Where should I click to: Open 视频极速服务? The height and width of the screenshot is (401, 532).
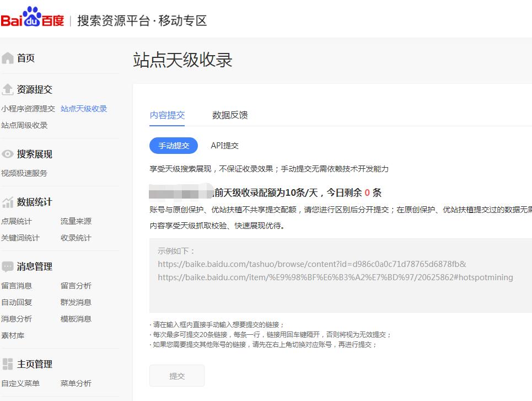click(24, 173)
